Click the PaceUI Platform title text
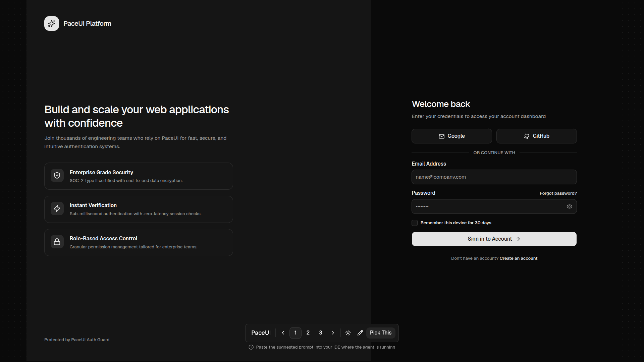 [87, 23]
